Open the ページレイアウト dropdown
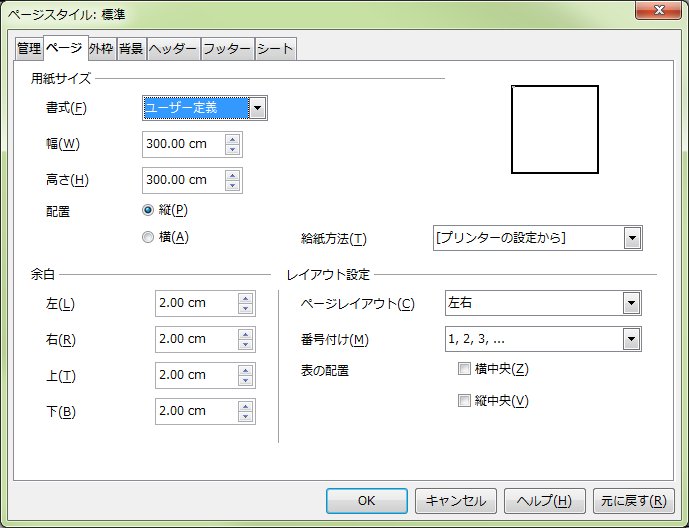This screenshot has height=528, width=689. pyautogui.click(x=543, y=303)
